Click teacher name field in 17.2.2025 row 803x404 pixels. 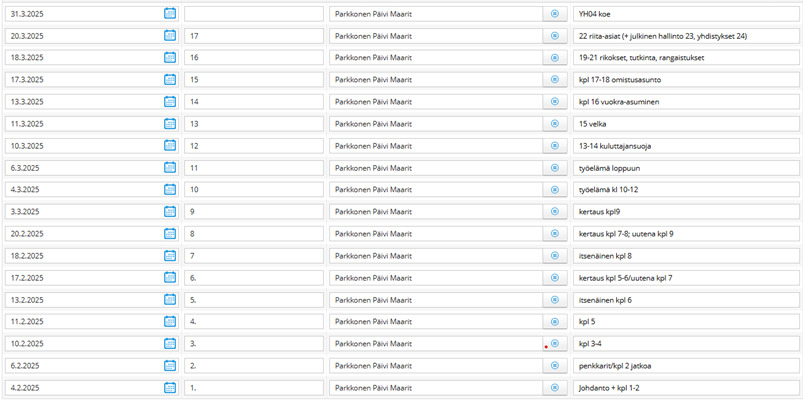(436, 278)
